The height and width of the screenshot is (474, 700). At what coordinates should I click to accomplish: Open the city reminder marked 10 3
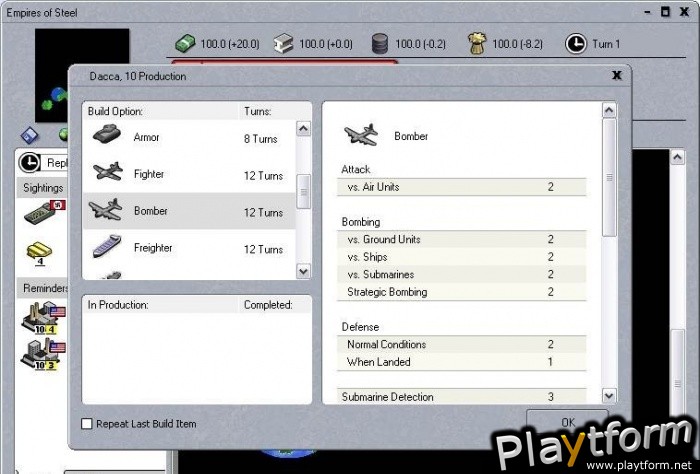[43, 354]
